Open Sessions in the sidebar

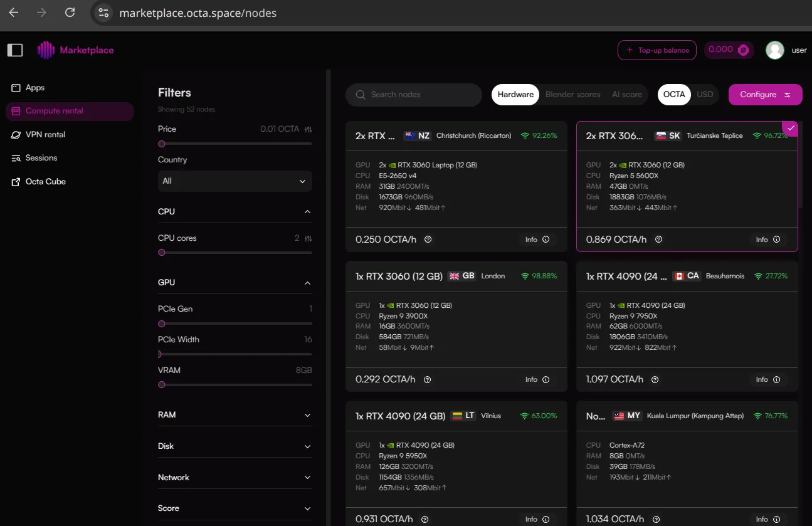click(x=70, y=158)
